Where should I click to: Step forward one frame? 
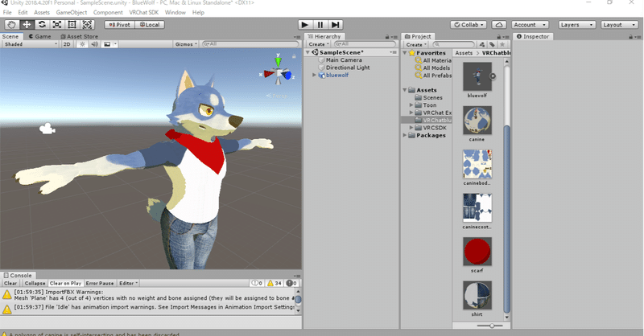pyautogui.click(x=336, y=25)
